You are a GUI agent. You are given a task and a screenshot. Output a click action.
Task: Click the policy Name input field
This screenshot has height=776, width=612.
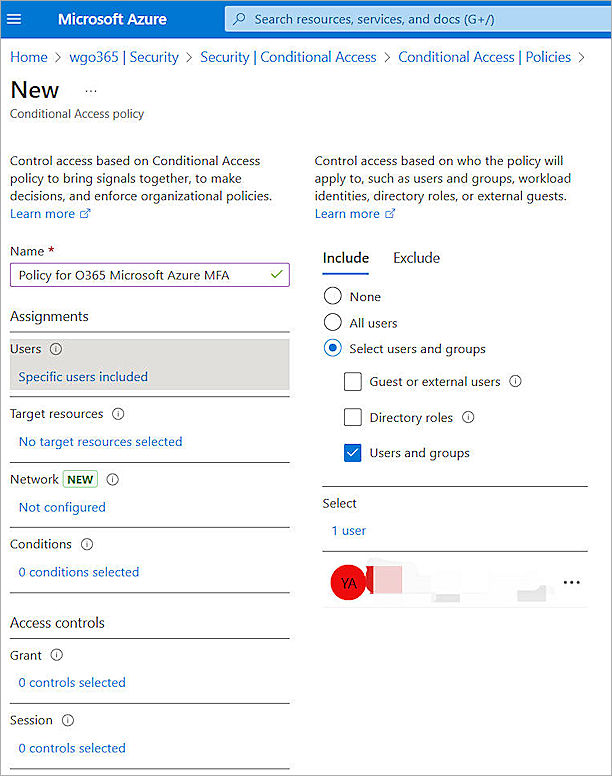tap(140, 275)
